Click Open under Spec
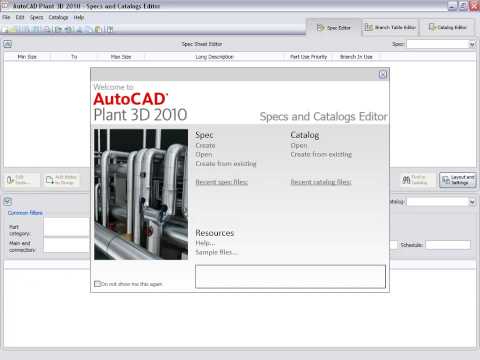The width and height of the screenshot is (480, 360). (x=204, y=155)
